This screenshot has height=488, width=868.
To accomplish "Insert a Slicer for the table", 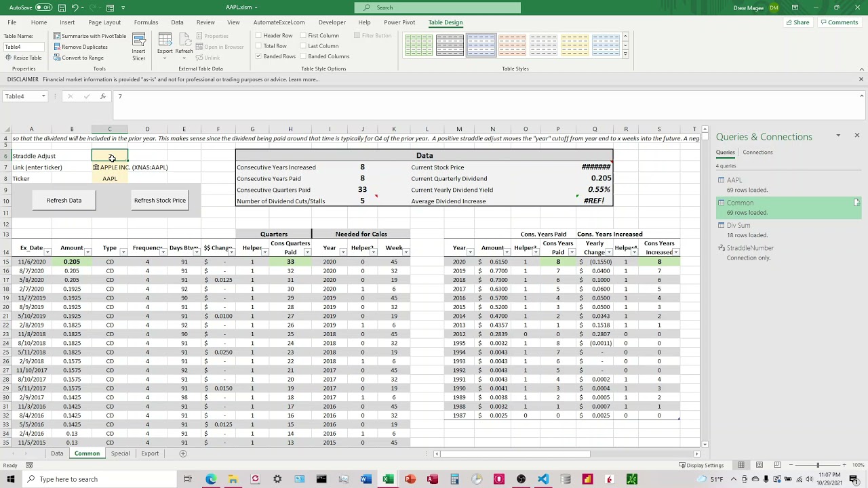I will coord(138,47).
